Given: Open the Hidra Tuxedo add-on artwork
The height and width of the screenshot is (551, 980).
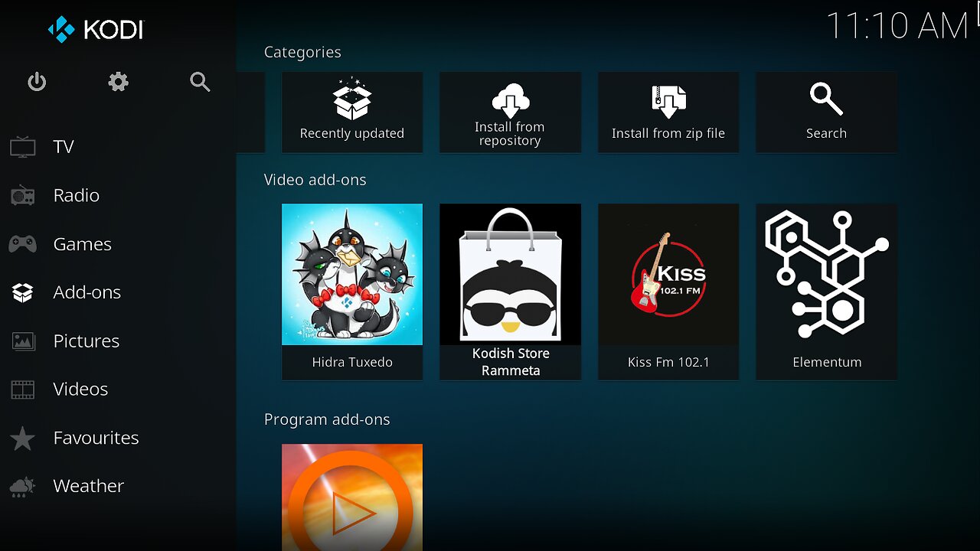Looking at the screenshot, I should (x=352, y=274).
